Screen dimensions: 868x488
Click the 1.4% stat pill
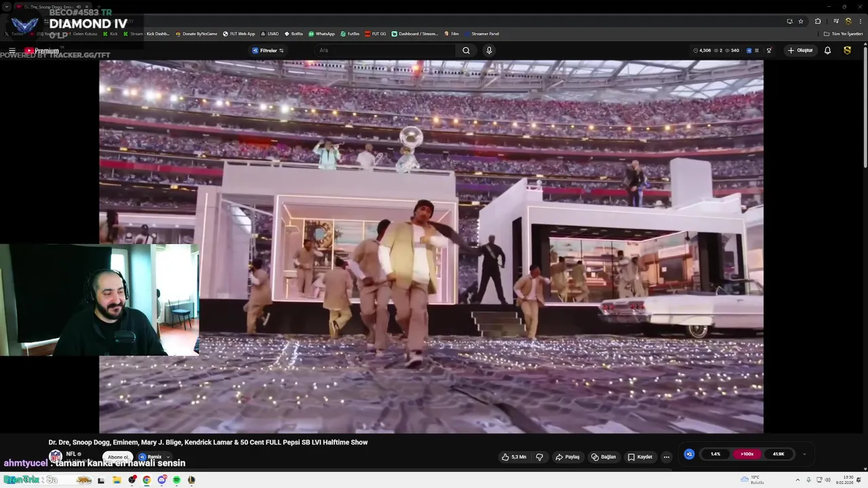[x=715, y=454]
